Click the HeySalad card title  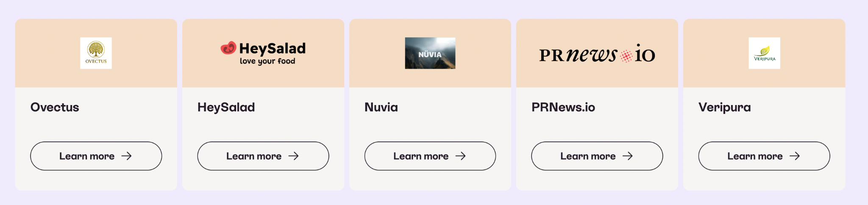[x=226, y=107]
